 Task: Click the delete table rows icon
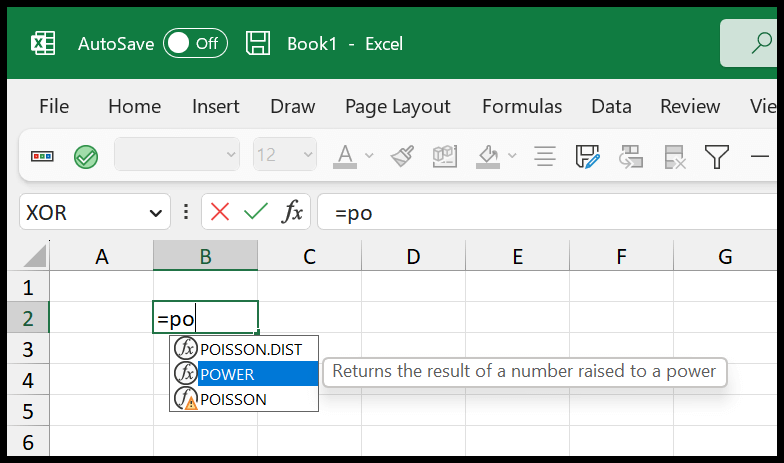[675, 157]
